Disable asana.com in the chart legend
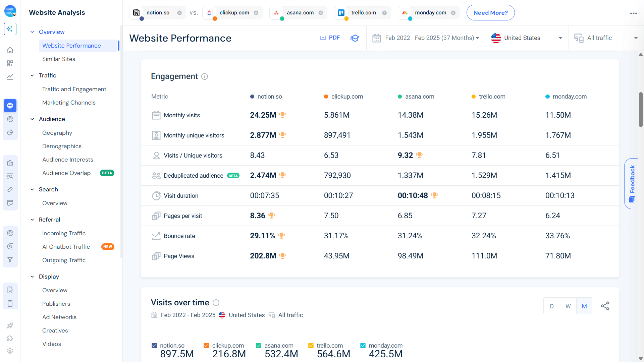 [259, 345]
